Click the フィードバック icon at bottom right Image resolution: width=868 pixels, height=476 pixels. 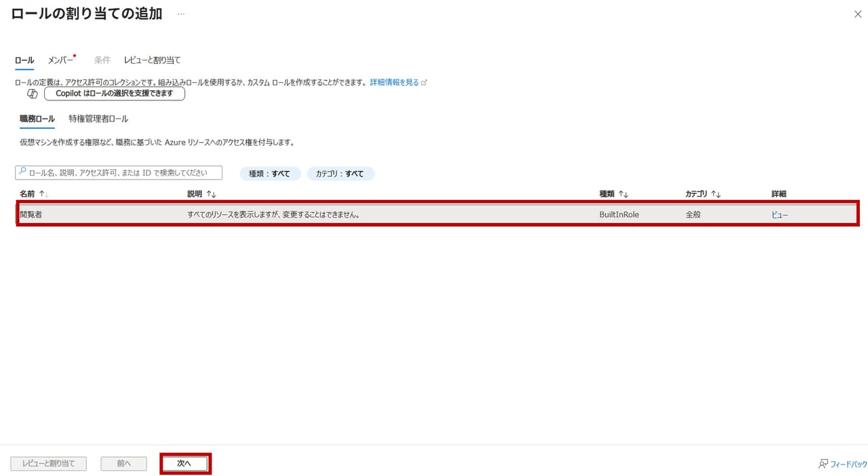[x=823, y=464]
